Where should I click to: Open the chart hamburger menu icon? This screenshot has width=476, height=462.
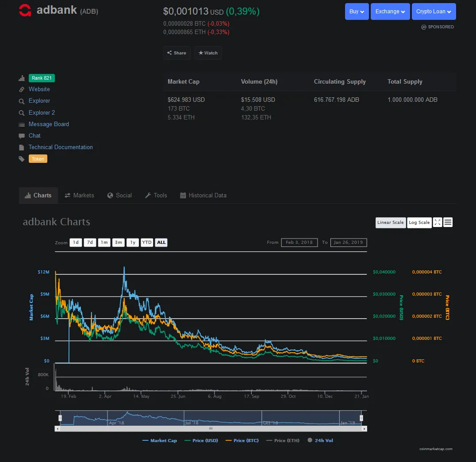(448, 222)
